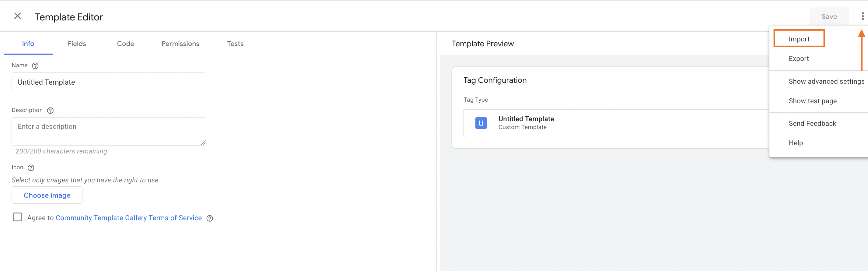Go to the Permissions tab
The image size is (868, 271).
coord(180,44)
